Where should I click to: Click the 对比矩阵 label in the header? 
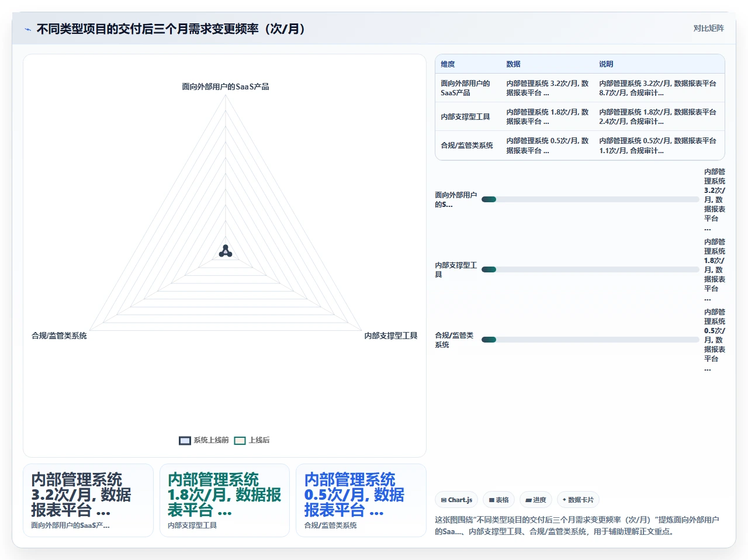pos(708,28)
